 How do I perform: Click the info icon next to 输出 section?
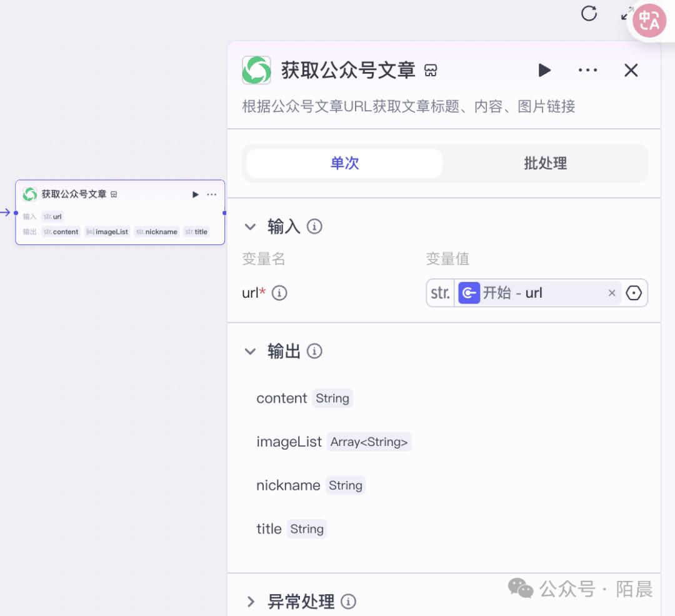[x=315, y=351]
